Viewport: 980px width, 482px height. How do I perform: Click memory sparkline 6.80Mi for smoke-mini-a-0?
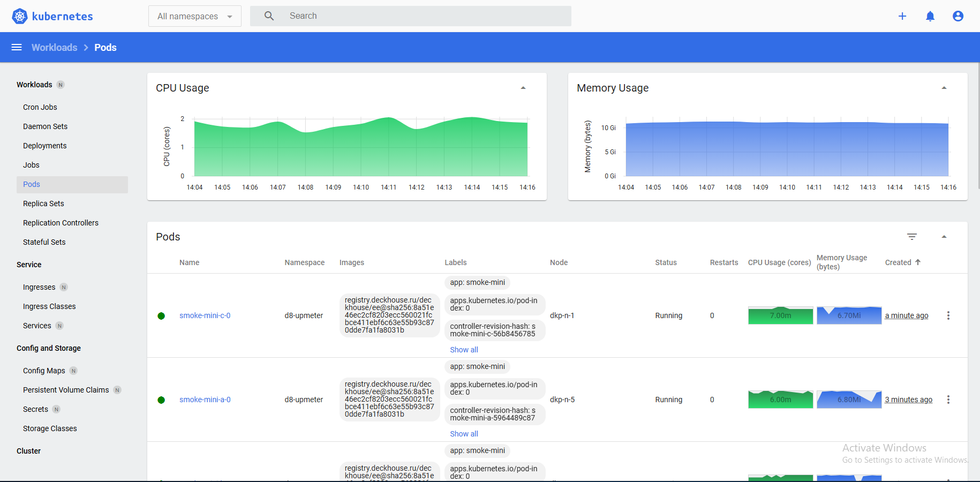pos(849,400)
